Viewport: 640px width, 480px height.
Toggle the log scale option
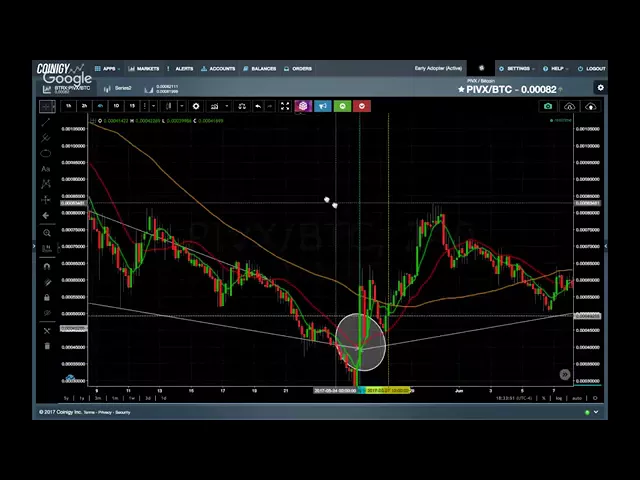[x=559, y=398]
